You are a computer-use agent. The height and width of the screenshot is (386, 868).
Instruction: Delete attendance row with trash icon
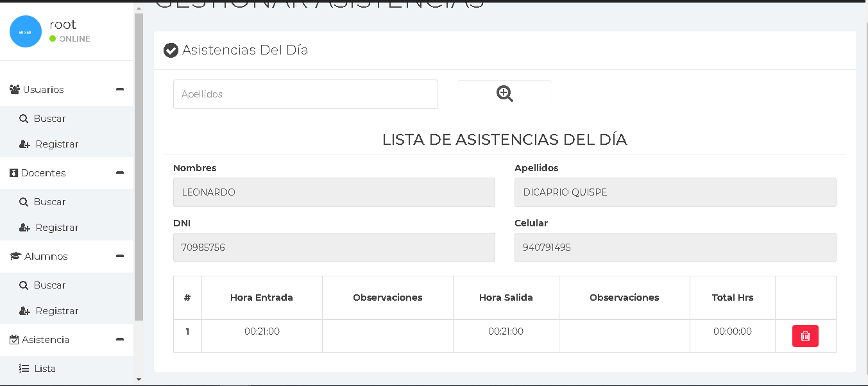point(805,336)
